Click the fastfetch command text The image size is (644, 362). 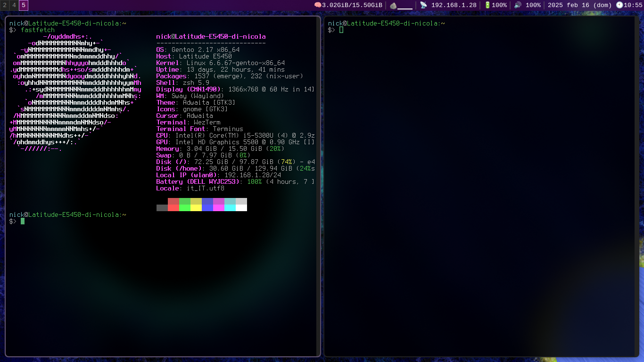pos(38,30)
